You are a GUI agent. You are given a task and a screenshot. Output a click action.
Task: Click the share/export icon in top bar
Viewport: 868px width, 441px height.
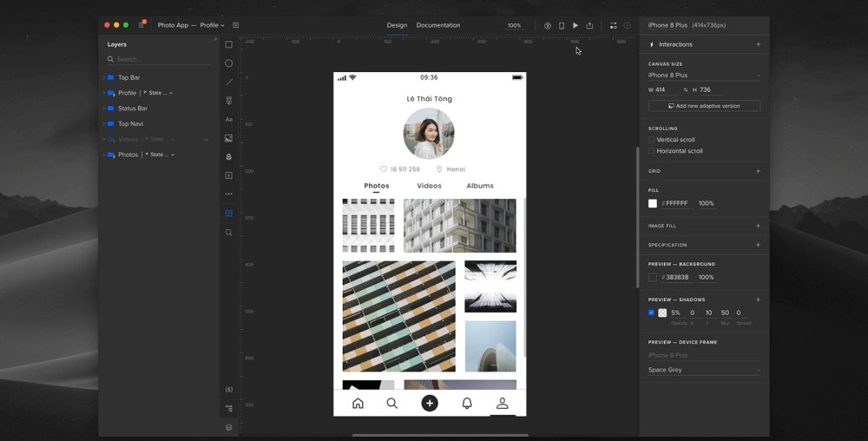coord(589,25)
